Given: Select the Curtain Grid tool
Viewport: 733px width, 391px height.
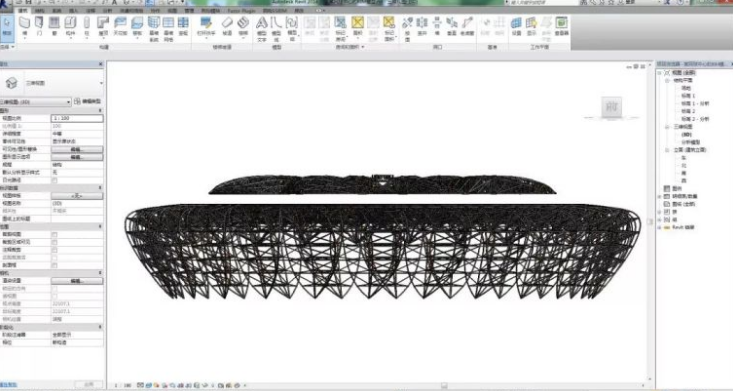Looking at the screenshot, I should (168, 28).
